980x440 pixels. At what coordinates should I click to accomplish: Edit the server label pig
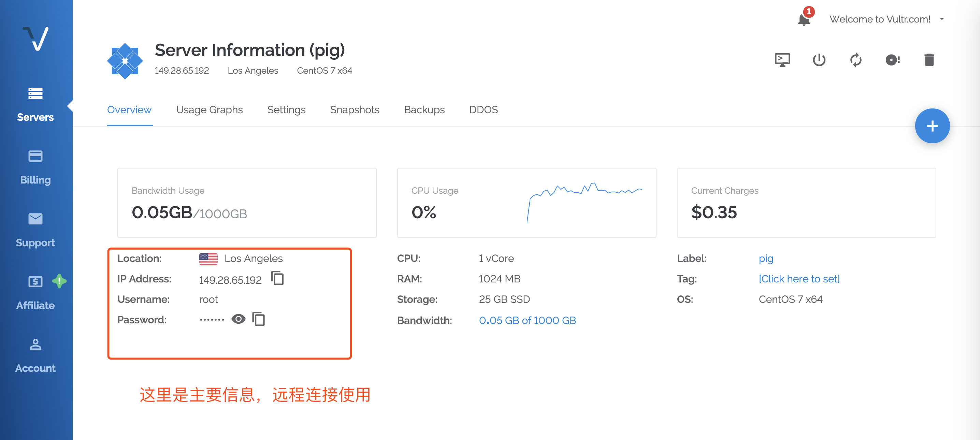766,258
